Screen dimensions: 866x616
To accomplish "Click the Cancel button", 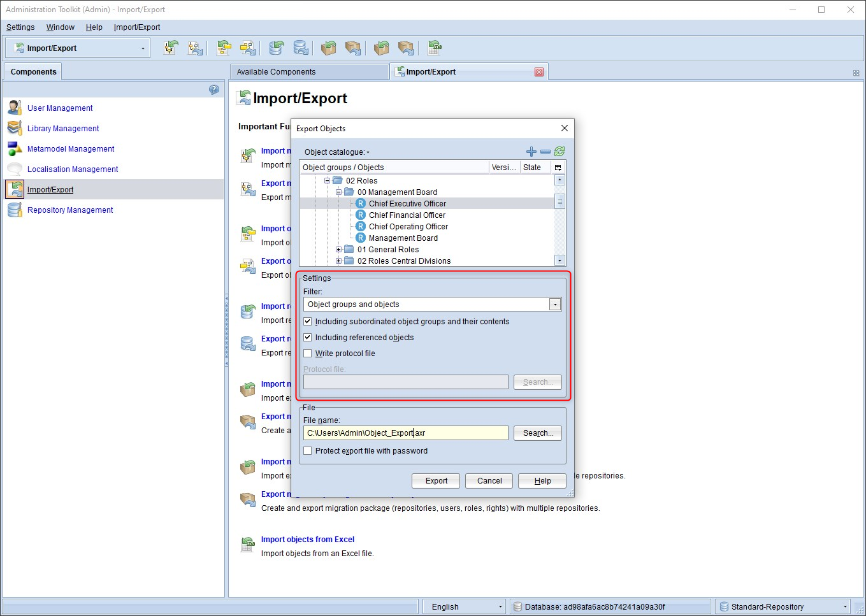I will [x=489, y=481].
